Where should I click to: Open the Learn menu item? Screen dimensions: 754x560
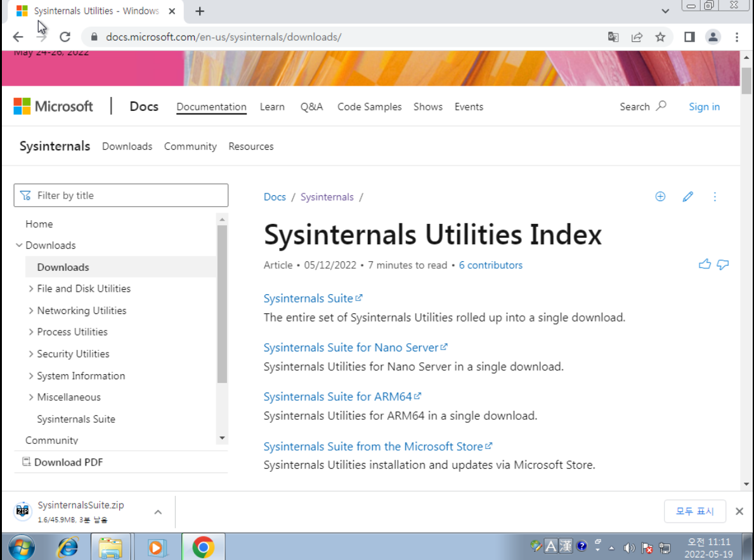(x=272, y=107)
